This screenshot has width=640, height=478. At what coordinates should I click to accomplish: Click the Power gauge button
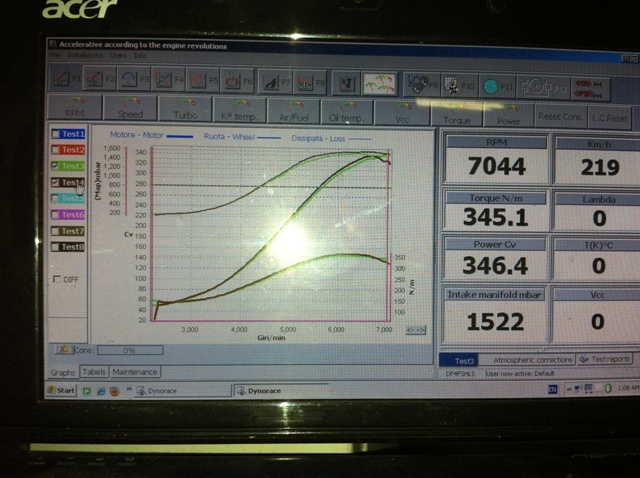508,113
